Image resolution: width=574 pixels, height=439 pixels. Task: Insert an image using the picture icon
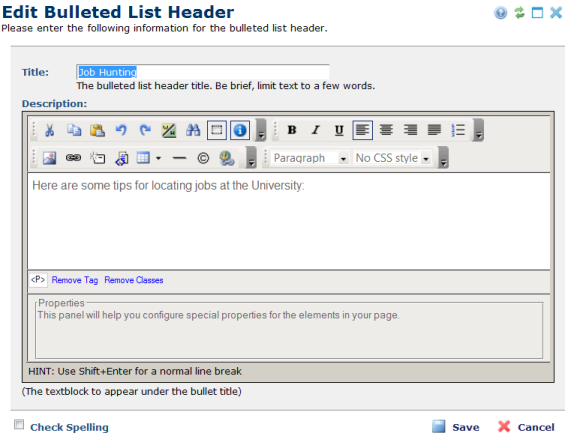49,158
